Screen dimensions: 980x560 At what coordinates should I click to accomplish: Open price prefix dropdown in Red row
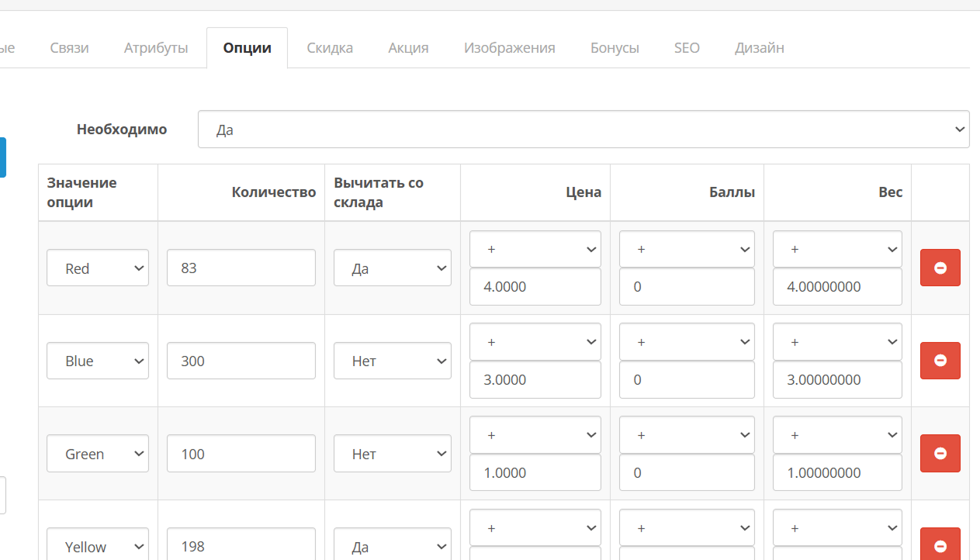535,249
